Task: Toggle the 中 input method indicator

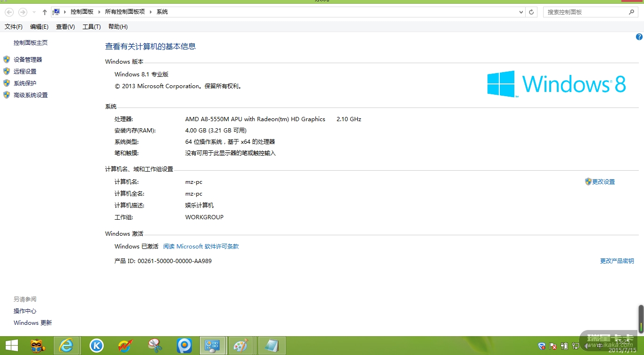Action: [600, 346]
